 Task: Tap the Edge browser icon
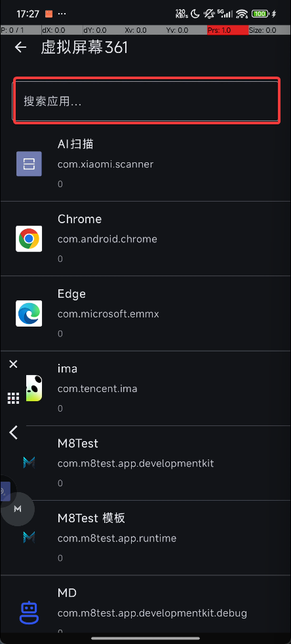tap(29, 313)
